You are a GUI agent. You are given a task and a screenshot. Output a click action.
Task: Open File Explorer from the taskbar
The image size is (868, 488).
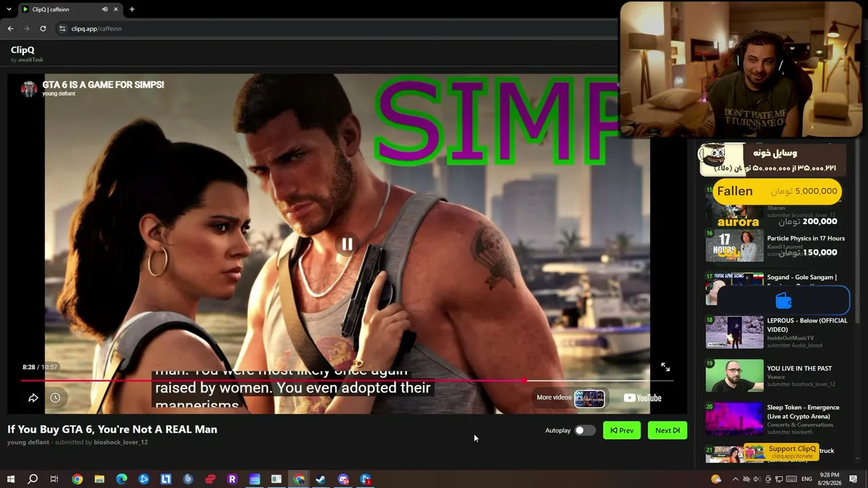click(x=99, y=479)
